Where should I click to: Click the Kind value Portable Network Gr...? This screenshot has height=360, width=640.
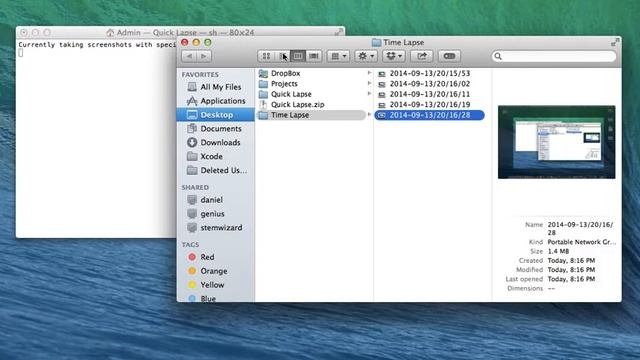coord(582,242)
